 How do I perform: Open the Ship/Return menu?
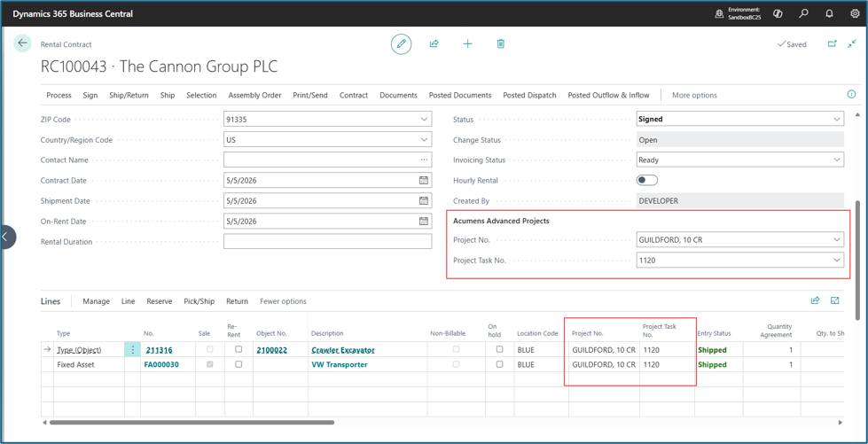click(129, 95)
